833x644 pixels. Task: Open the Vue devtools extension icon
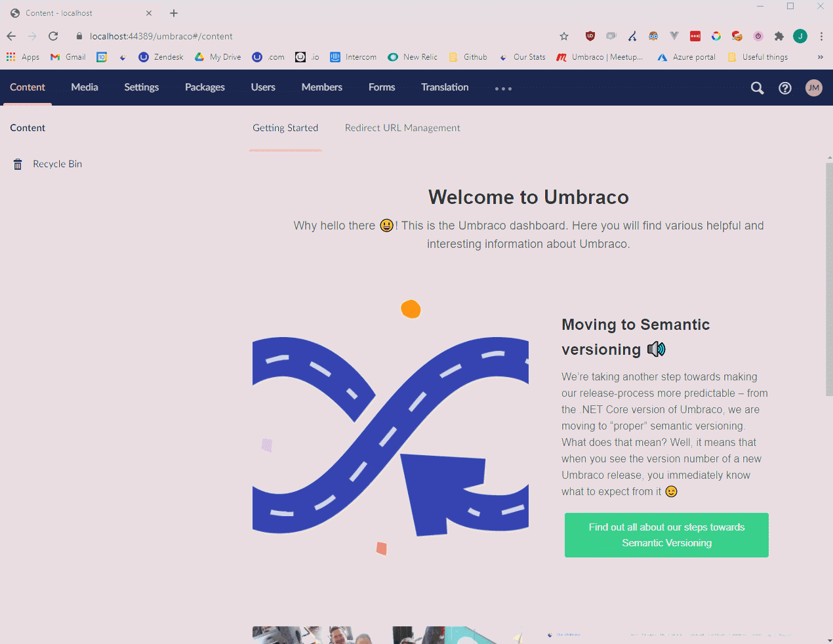click(674, 36)
